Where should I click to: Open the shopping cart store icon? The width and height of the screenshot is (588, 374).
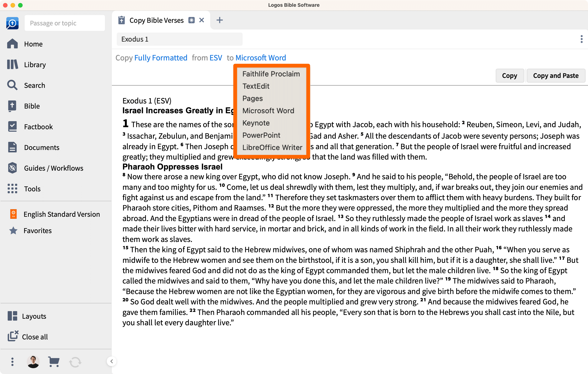tap(54, 362)
